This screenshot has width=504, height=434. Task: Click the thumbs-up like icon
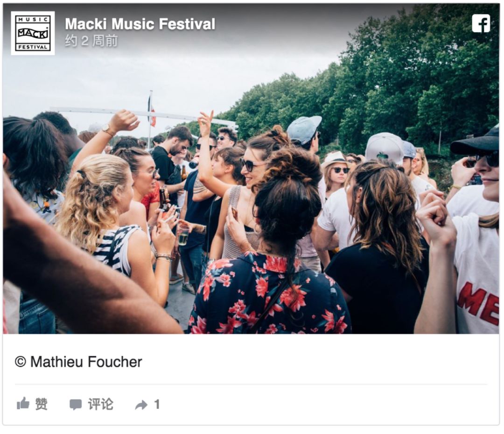[23, 403]
